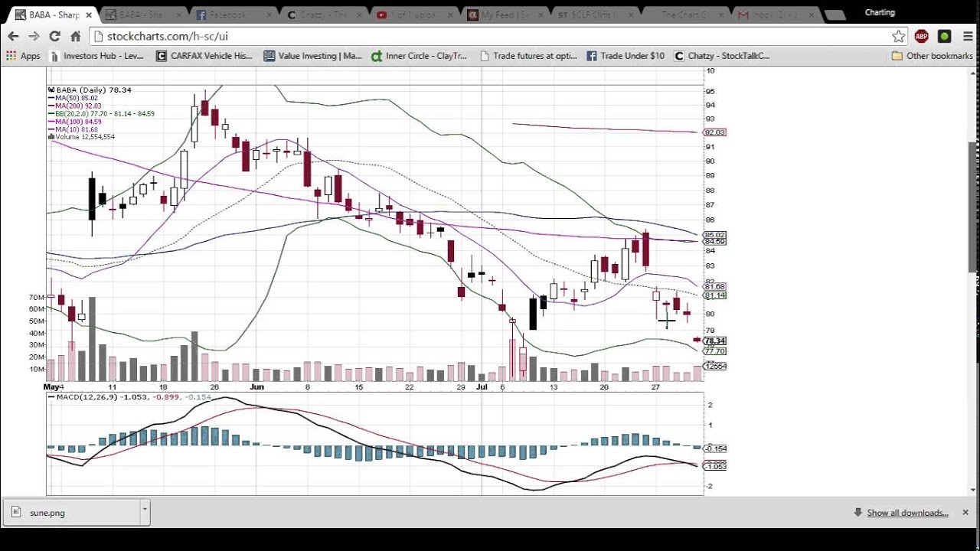The height and width of the screenshot is (551, 980).
Task: Close the downloads bar
Action: (x=965, y=512)
